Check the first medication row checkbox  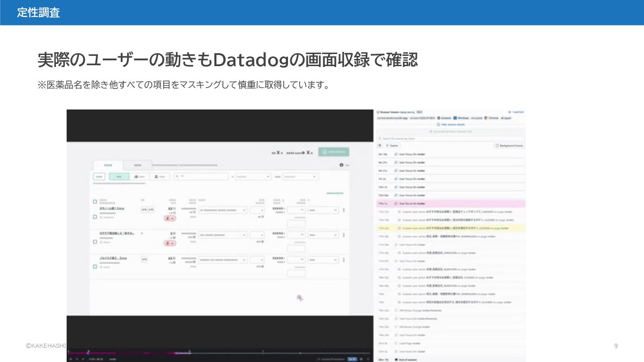click(x=95, y=217)
